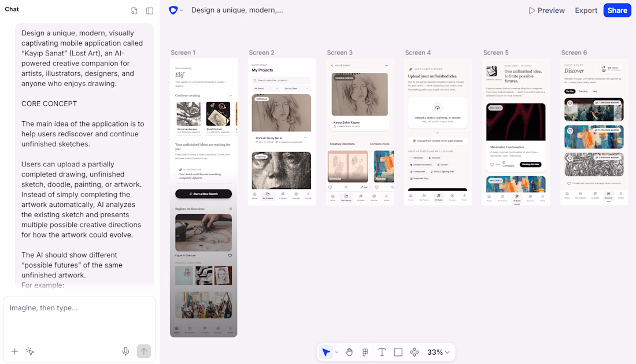Viewport: 636px width, 364px height.
Task: Toggle heart on orange-blue Discover card in Screen 6
Action: (570, 131)
